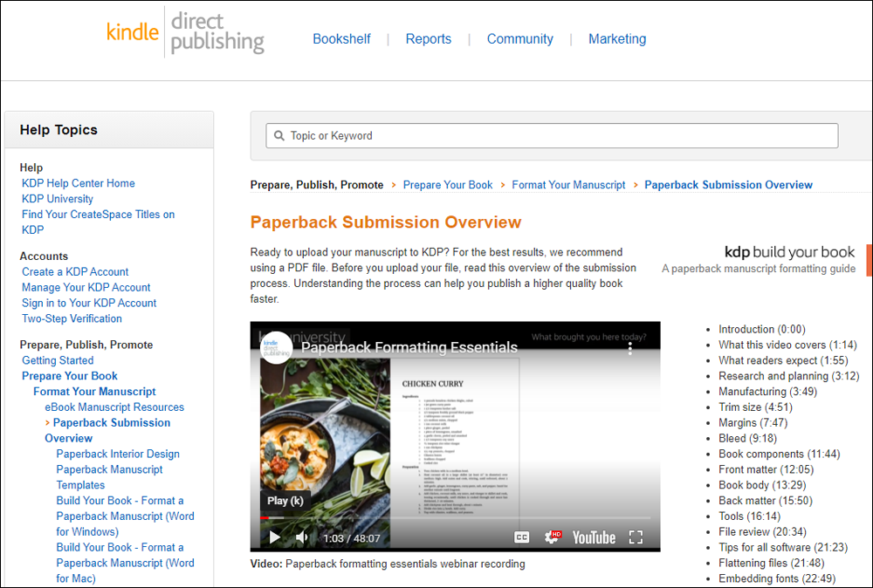Viewport: 873px width, 588px height.
Task: Open the Bookshelf menu
Action: [x=341, y=39]
